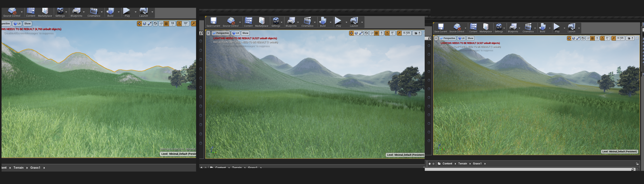This screenshot has width=644, height=184.
Task: Toggle surface snapping in right viewport
Action: pyautogui.click(x=588, y=38)
